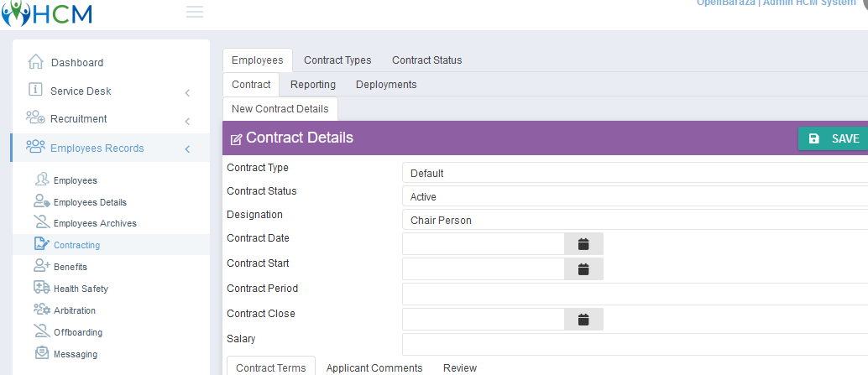This screenshot has height=375, width=868.
Task: Click the Salary input field
Action: pyautogui.click(x=635, y=344)
